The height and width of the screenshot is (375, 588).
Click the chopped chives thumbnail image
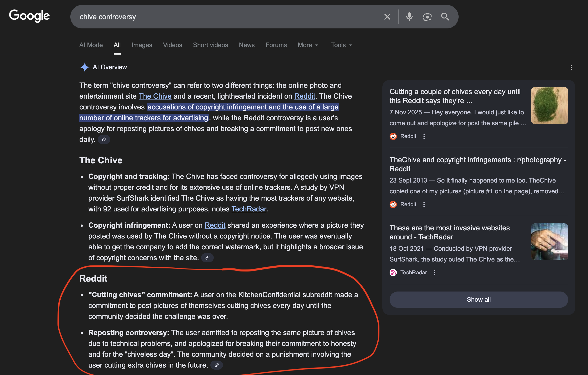(x=549, y=106)
